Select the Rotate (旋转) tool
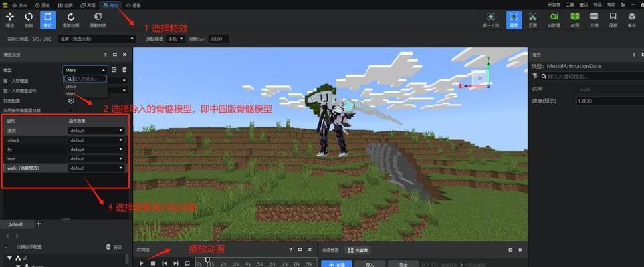 tap(29, 19)
